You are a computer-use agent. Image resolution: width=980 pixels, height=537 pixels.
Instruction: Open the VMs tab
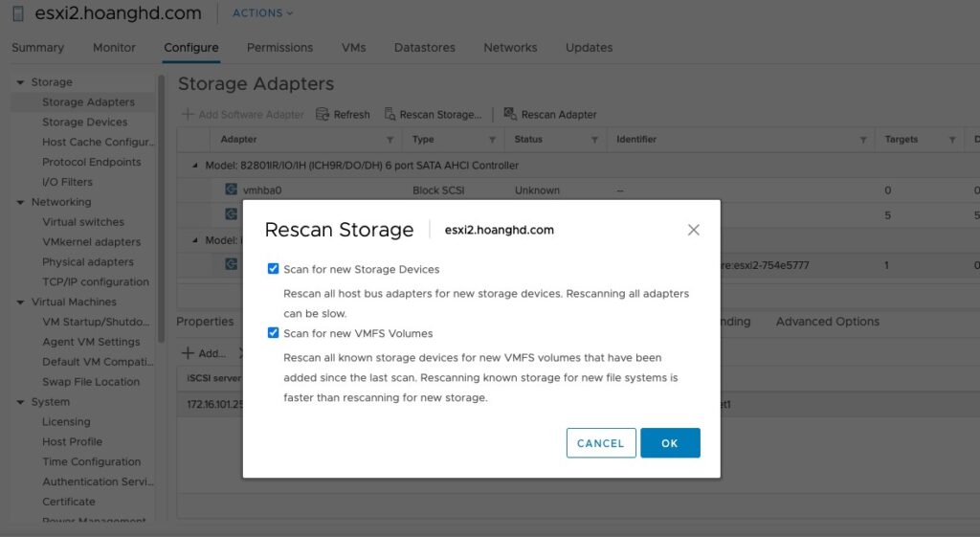point(354,48)
